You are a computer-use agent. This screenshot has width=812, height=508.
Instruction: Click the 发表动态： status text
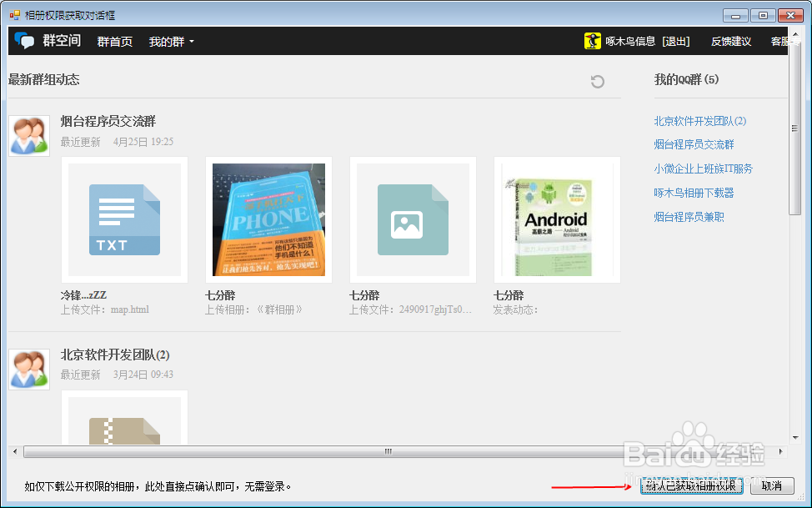pyautogui.click(x=516, y=309)
